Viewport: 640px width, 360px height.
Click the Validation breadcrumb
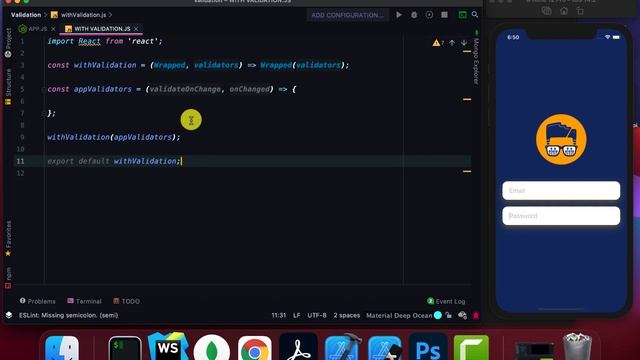click(x=26, y=15)
